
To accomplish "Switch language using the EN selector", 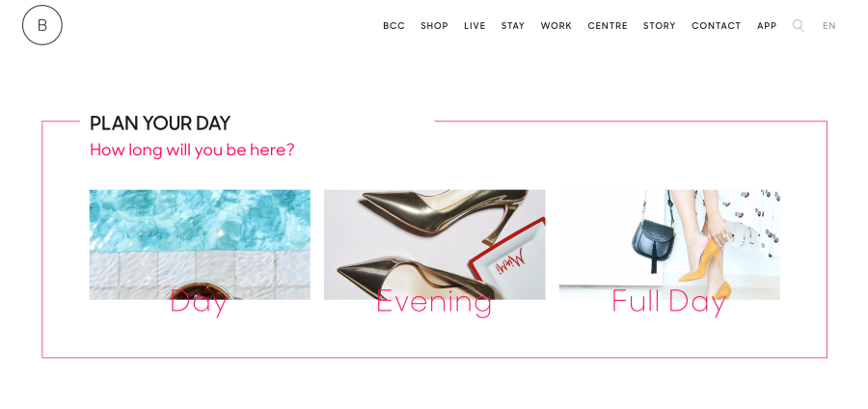I will point(829,26).
